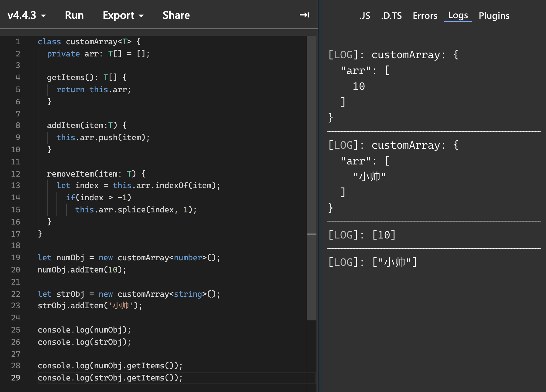Click the 'getItems(): T[] {' line
The image size is (546, 392).
tap(87, 77)
